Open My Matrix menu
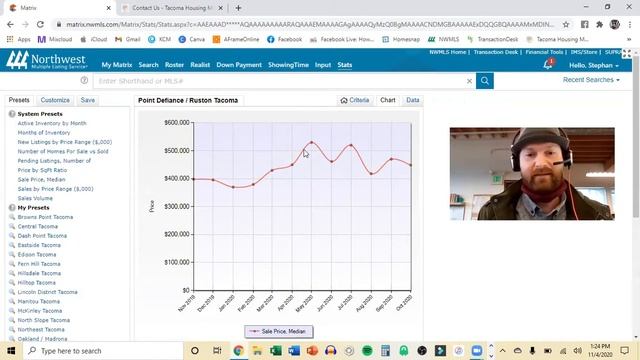 [x=117, y=65]
